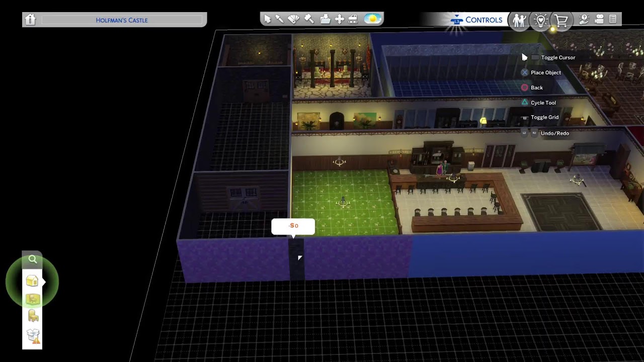Enter Build mode via shopping cart
Image resolution: width=644 pixels, height=362 pixels.
561,20
